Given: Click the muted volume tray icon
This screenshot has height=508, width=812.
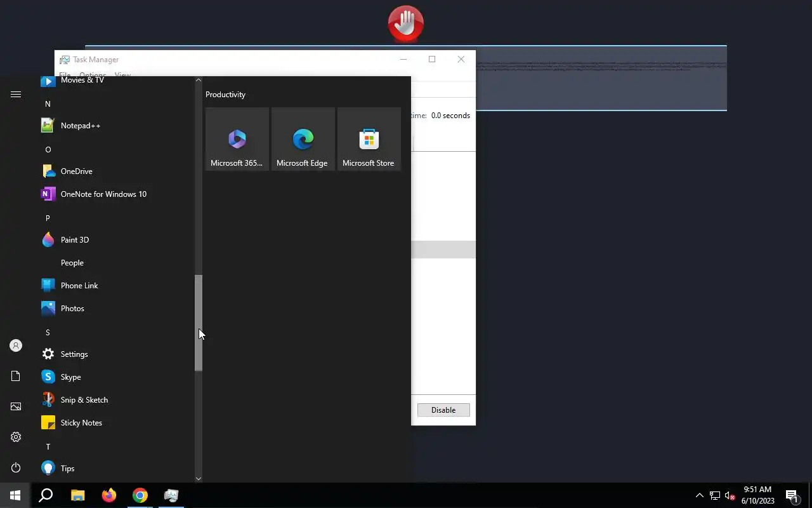Looking at the screenshot, I should [x=730, y=495].
